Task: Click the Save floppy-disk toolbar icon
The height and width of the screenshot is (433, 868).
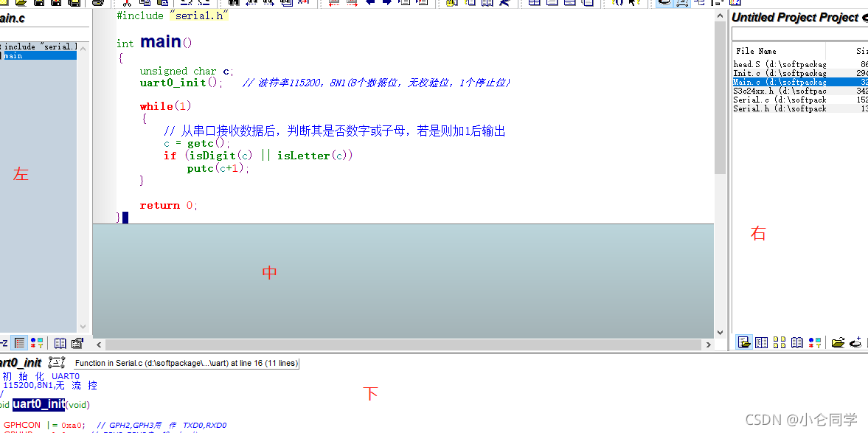Action: [x=39, y=3]
